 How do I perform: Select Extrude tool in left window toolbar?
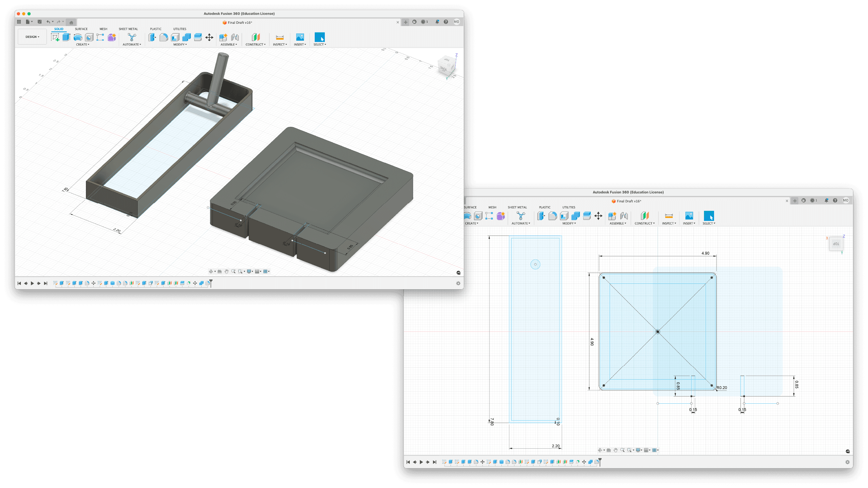coord(66,37)
